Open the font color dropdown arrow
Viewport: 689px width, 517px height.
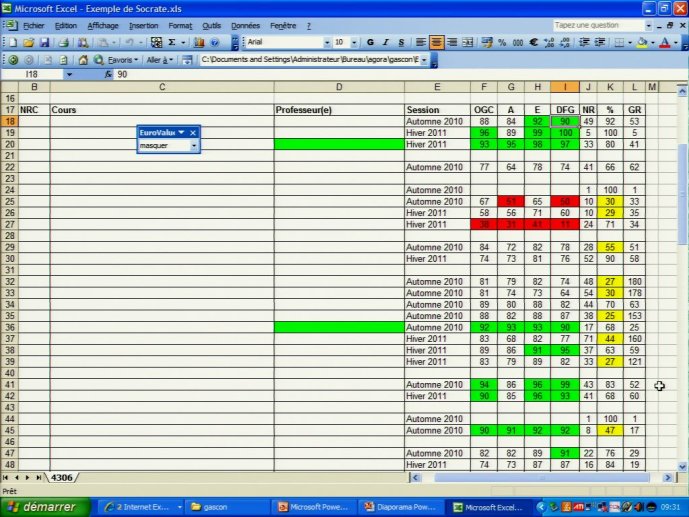click(x=676, y=43)
